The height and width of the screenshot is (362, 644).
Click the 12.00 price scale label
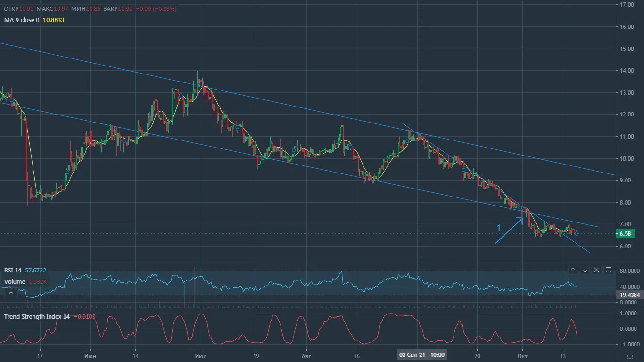click(x=627, y=115)
